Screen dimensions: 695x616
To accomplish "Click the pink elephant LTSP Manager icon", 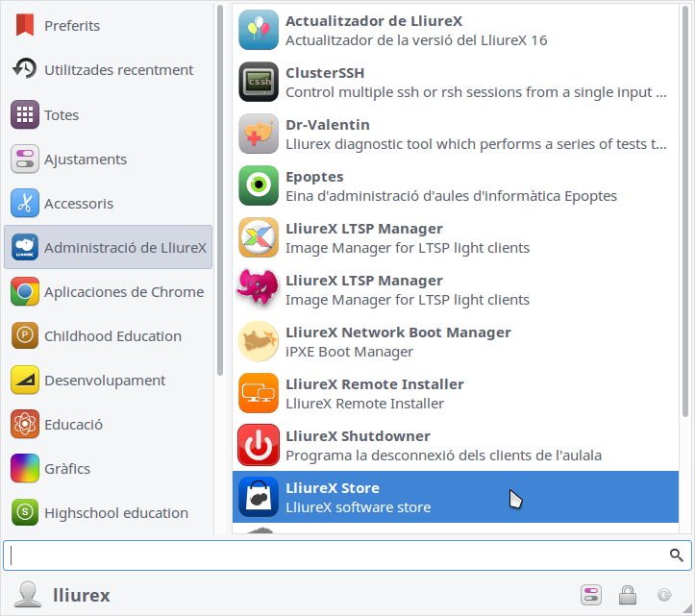I will pos(258,289).
